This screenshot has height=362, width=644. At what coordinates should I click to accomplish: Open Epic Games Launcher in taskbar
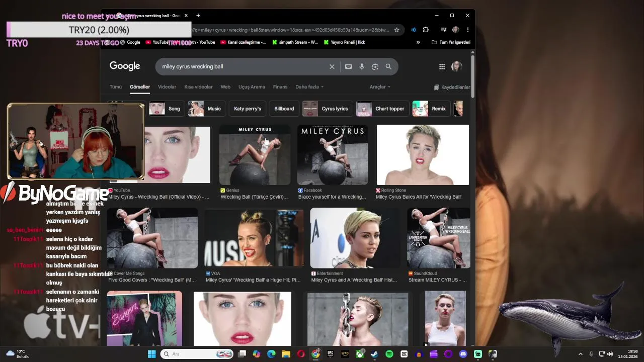tap(330, 354)
